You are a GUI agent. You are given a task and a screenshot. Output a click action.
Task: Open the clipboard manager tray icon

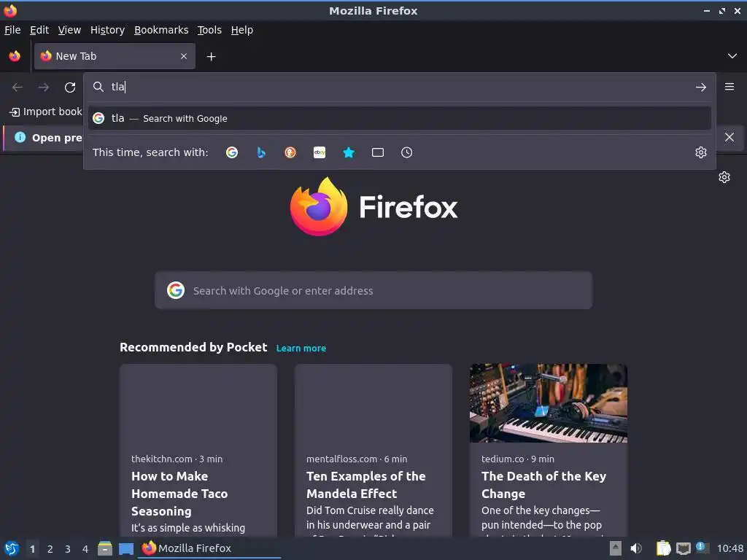pos(663,548)
